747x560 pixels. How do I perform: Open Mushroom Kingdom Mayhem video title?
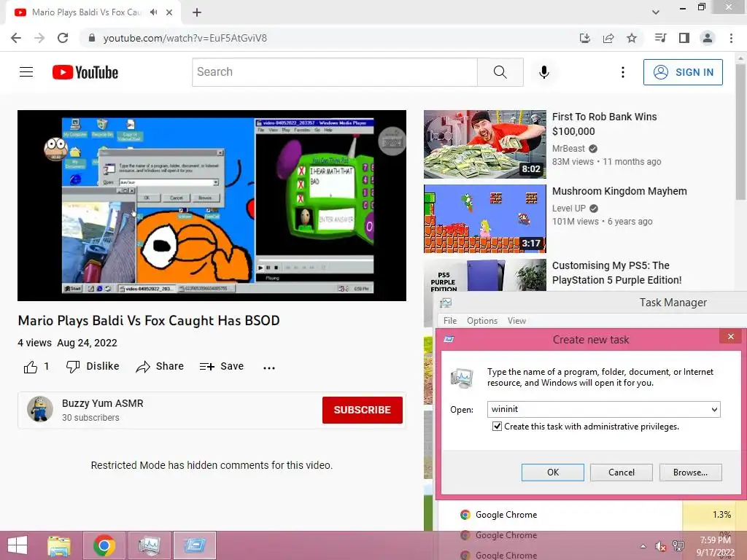619,191
